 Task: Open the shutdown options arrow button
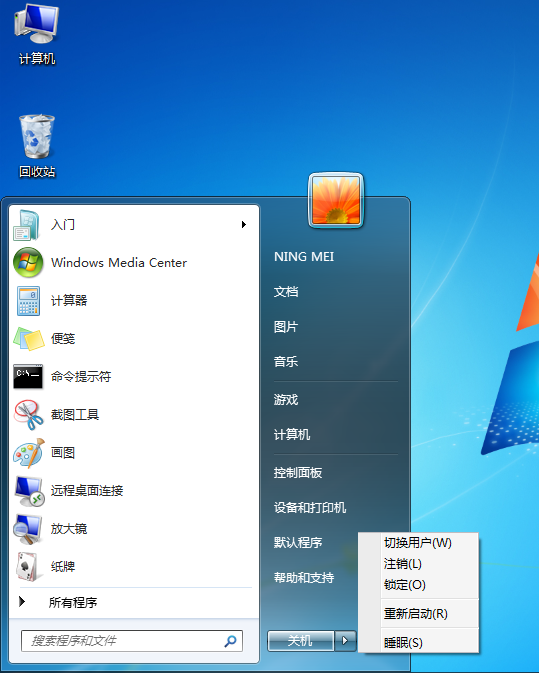[x=345, y=641]
